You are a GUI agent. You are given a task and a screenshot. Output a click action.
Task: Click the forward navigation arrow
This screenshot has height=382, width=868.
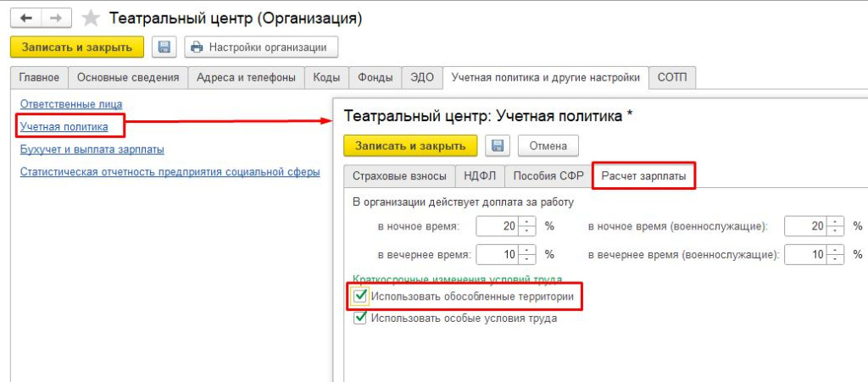click(x=55, y=18)
